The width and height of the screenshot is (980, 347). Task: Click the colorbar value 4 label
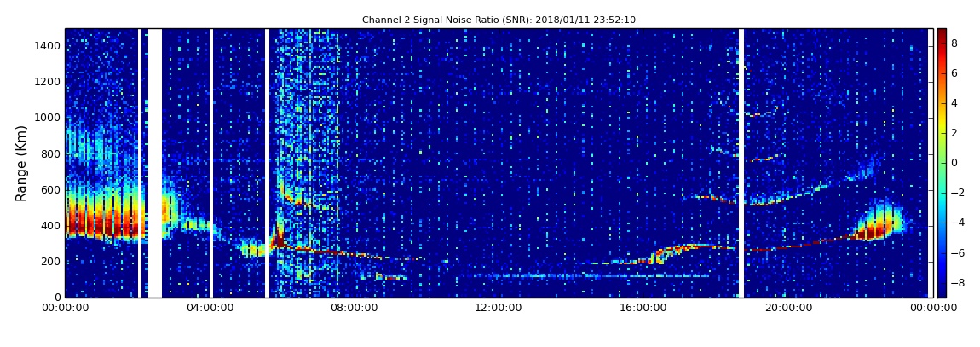coord(954,103)
